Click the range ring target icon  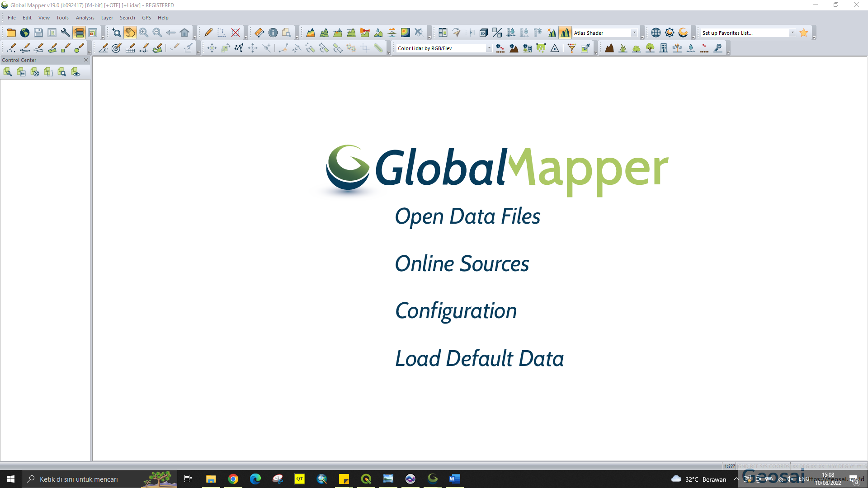click(117, 48)
